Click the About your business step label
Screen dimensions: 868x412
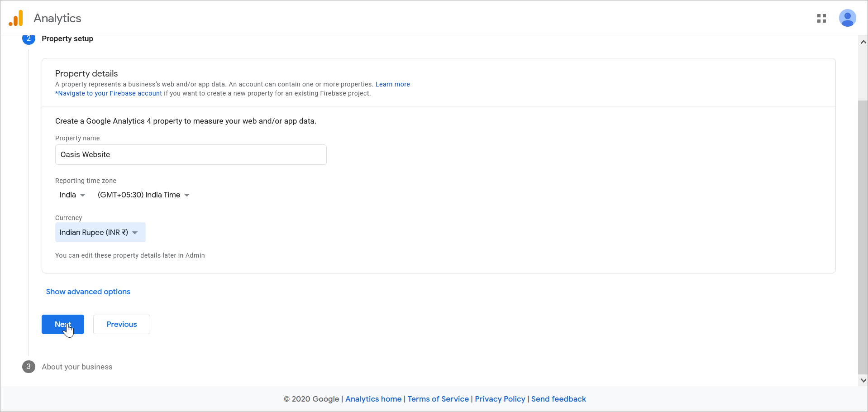tap(77, 367)
